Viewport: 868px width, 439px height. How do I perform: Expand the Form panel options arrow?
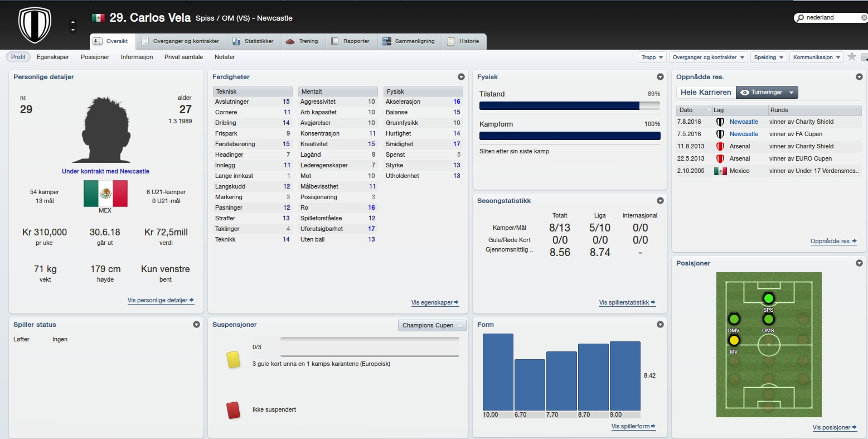click(660, 325)
